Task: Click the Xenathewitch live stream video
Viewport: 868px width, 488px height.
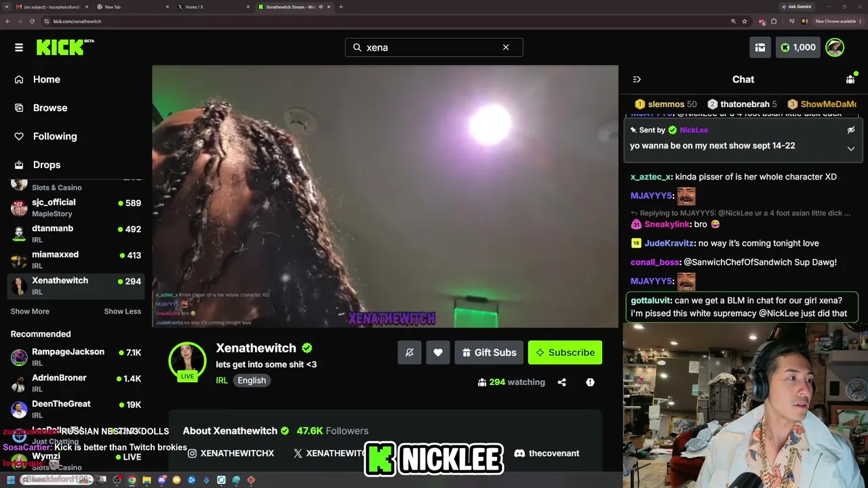Action: tap(385, 197)
